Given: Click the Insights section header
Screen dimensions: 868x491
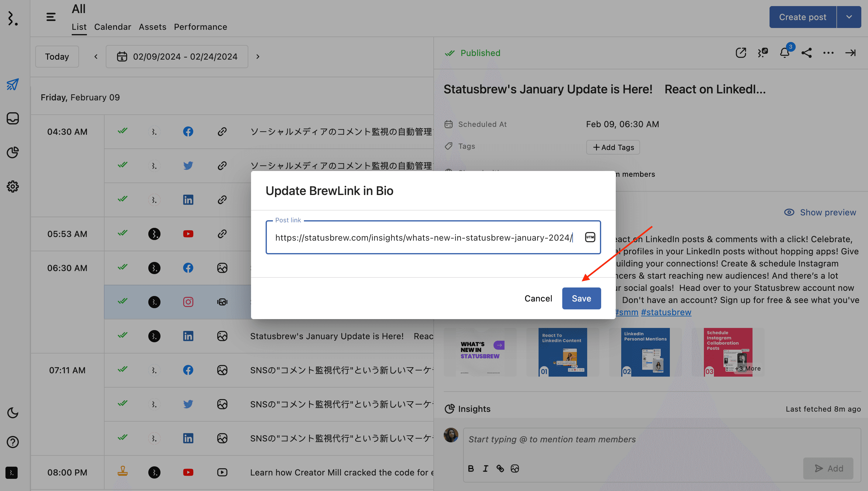Looking at the screenshot, I should 467,409.
